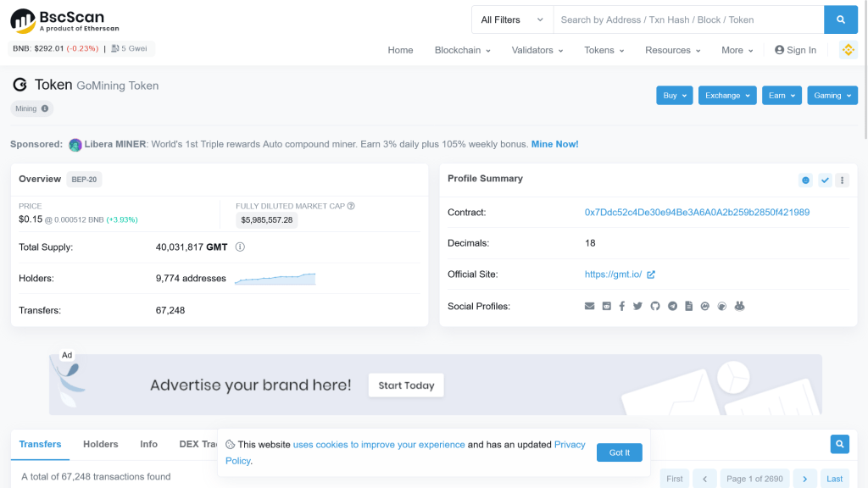Click the blue search magnifier button

coord(840,20)
